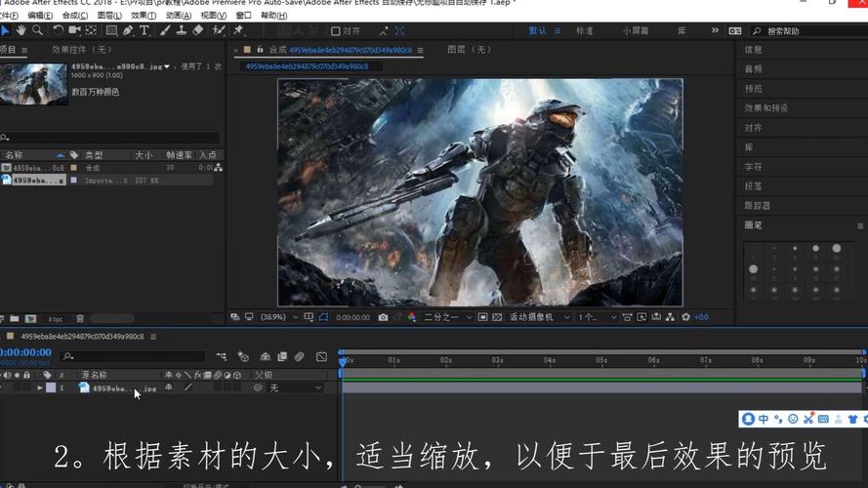The image size is (868, 488).
Task: Open the 效果(T) menu
Action: tap(144, 16)
